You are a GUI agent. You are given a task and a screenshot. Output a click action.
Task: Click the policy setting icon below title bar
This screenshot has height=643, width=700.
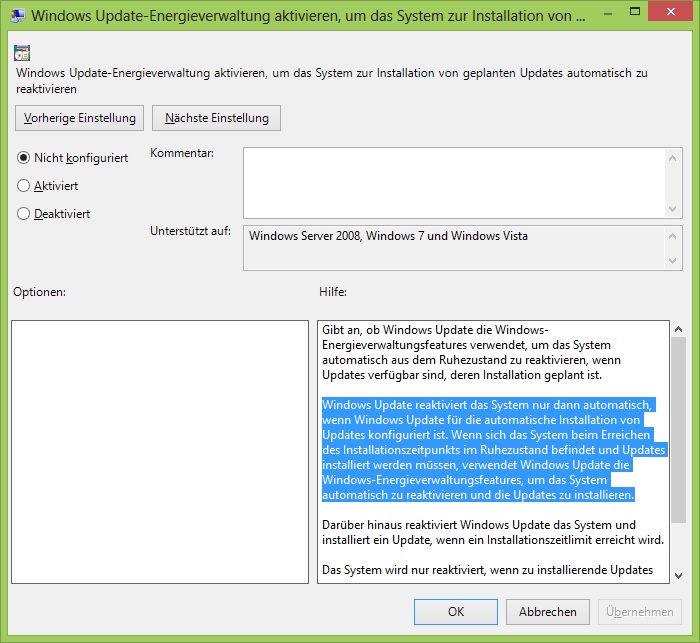[x=22, y=53]
